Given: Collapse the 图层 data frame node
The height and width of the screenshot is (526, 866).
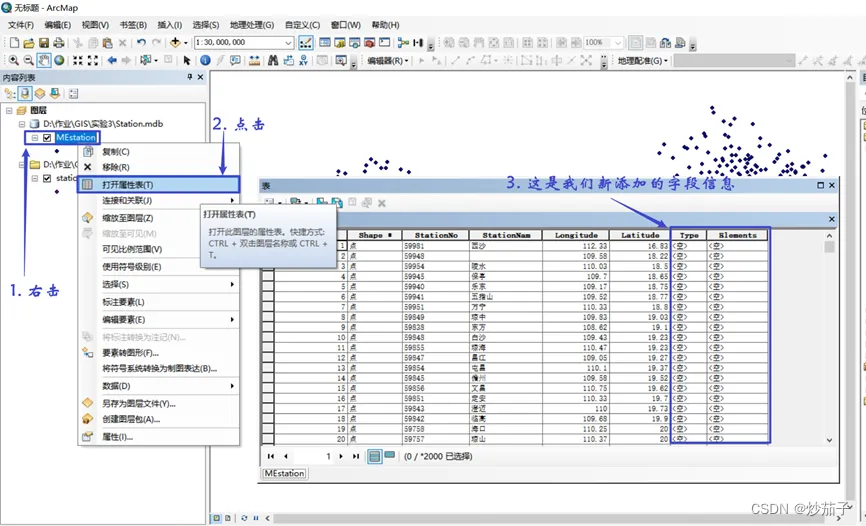Looking at the screenshot, I should tap(9, 111).
